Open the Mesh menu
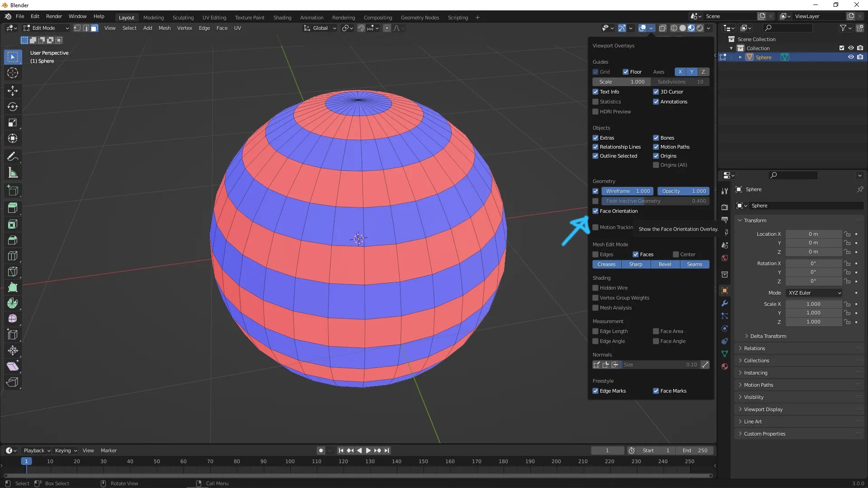Viewport: 868px width, 488px height. click(165, 28)
